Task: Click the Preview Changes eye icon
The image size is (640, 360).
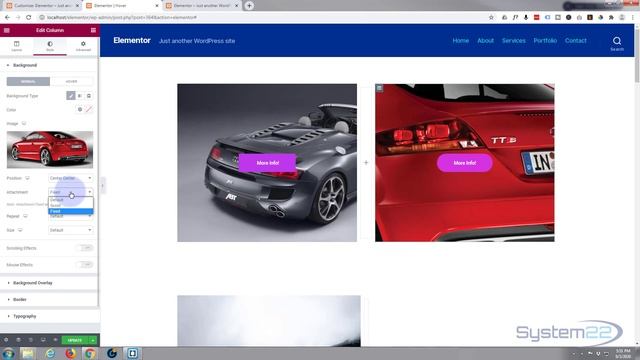Action: click(x=55, y=340)
